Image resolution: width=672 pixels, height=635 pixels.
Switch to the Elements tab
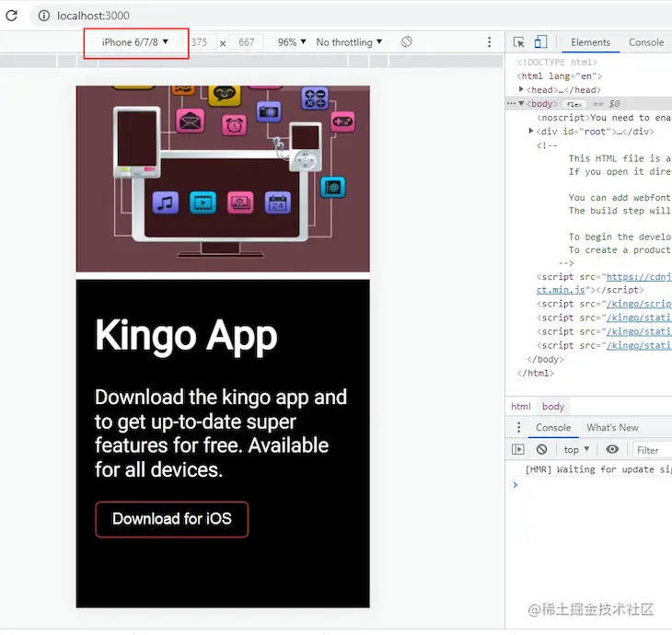point(590,42)
